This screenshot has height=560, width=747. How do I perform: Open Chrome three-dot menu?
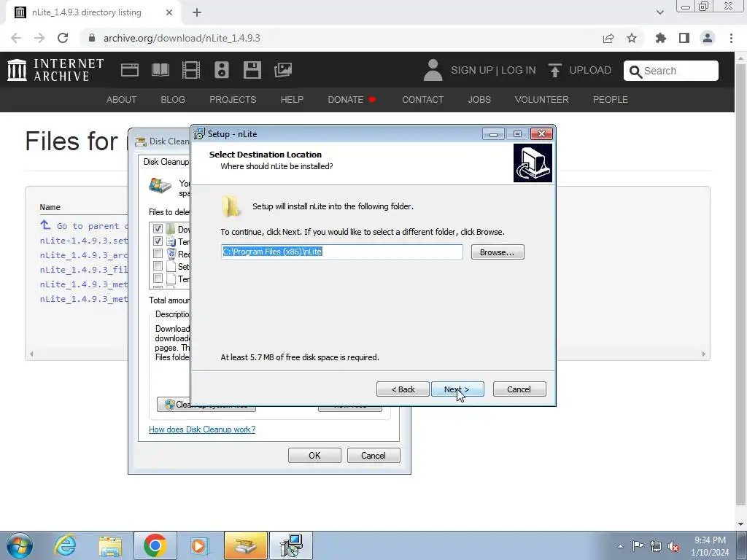click(731, 38)
